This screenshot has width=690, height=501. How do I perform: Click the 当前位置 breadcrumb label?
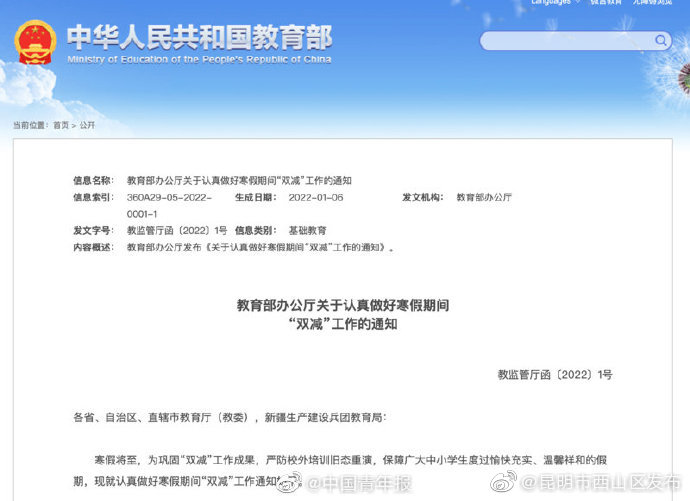30,125
